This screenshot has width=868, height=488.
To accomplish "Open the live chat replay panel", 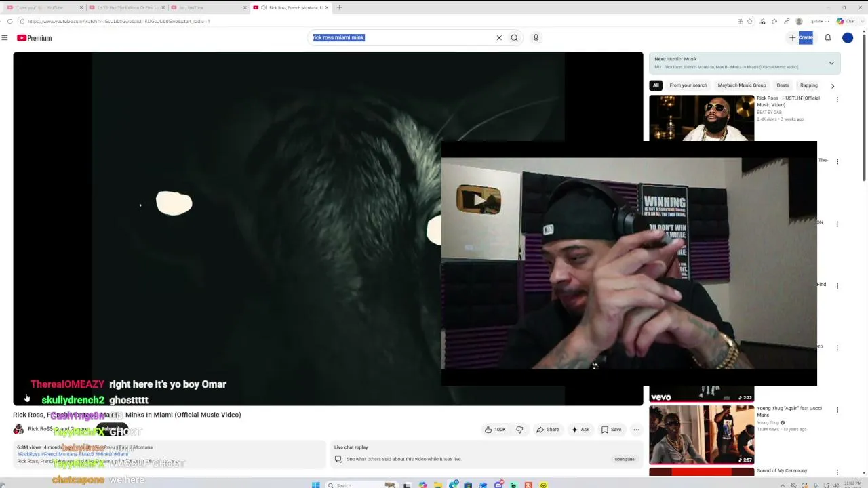I will point(625,459).
